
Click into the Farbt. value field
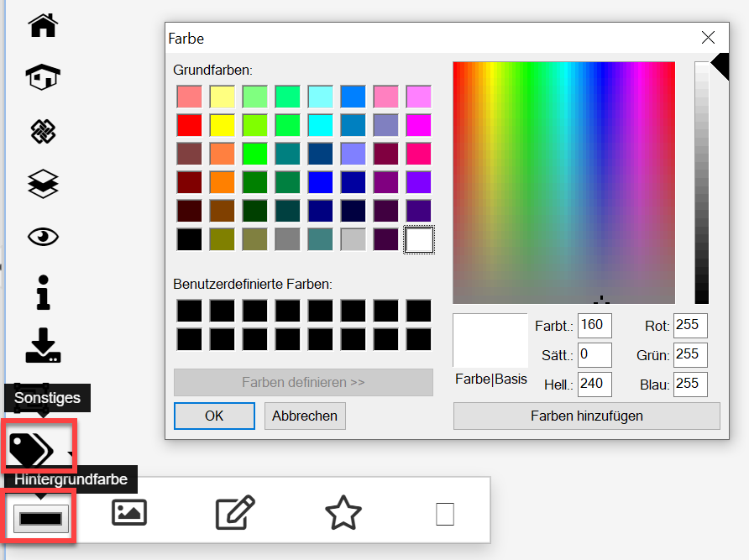594,326
